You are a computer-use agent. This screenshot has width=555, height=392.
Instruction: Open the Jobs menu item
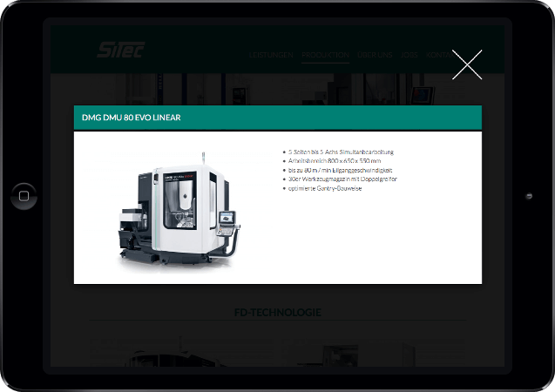(x=409, y=55)
